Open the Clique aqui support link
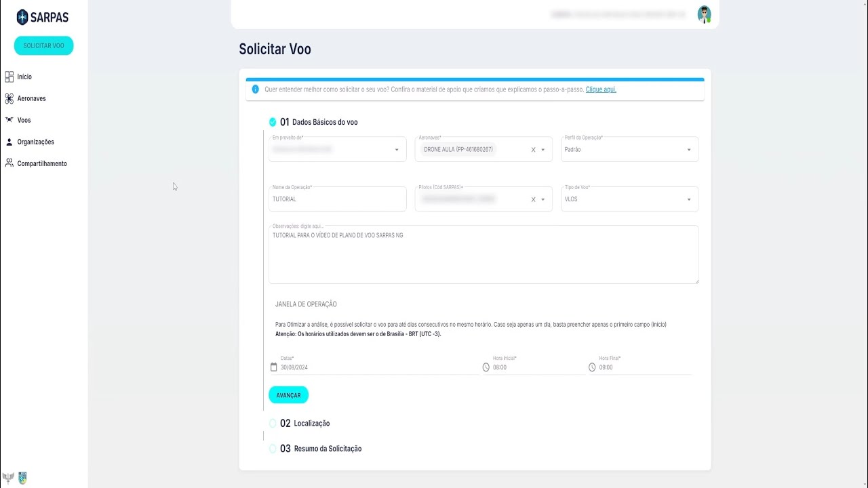Viewport: 868px width, 488px height. click(601, 89)
